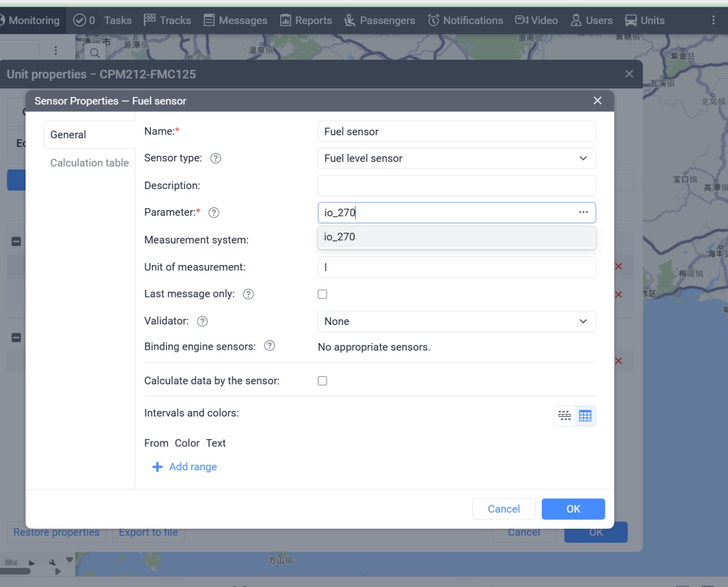728x587 pixels.
Task: Open the Monitoring menu item
Action: (32, 20)
